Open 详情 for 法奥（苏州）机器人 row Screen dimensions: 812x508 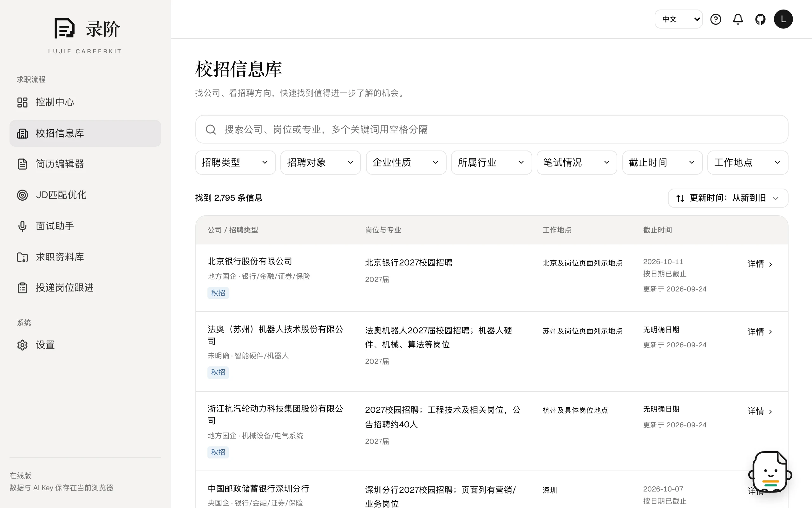pos(760,332)
